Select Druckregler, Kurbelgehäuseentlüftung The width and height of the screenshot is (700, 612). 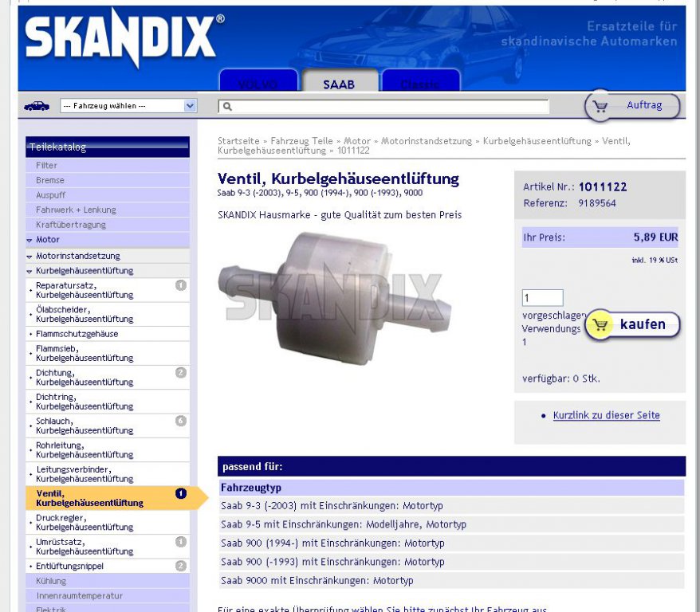(108, 522)
